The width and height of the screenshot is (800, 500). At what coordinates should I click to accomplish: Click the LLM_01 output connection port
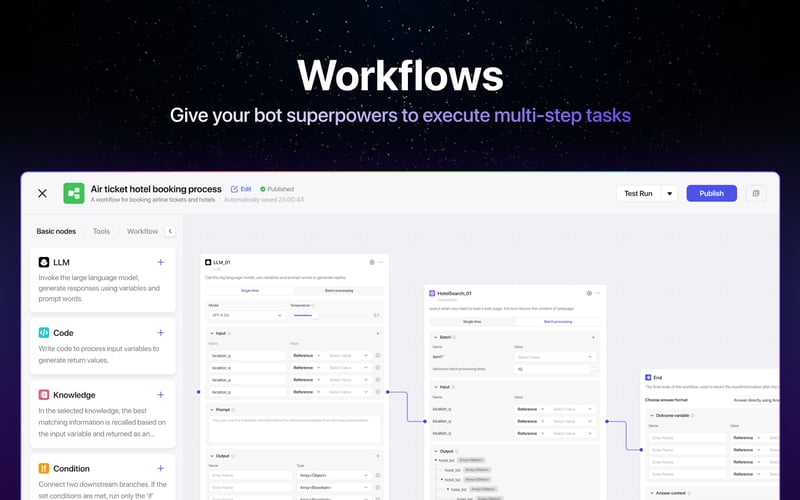click(x=388, y=392)
